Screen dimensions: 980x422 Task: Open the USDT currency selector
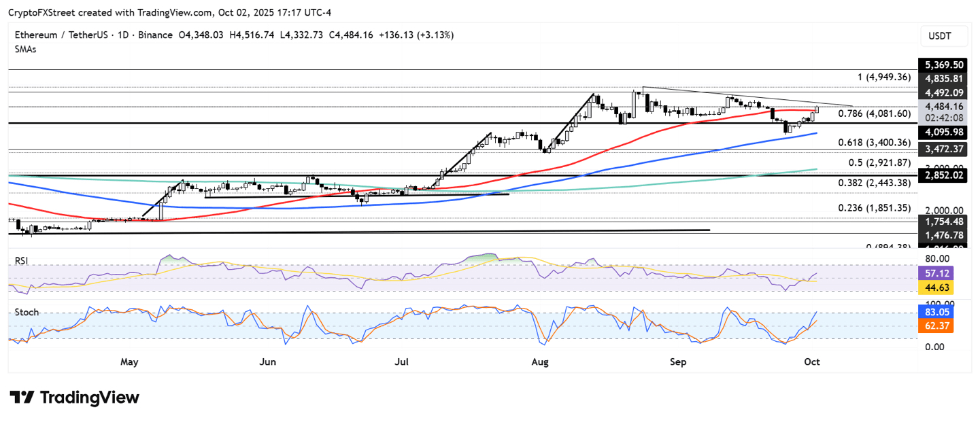[939, 36]
